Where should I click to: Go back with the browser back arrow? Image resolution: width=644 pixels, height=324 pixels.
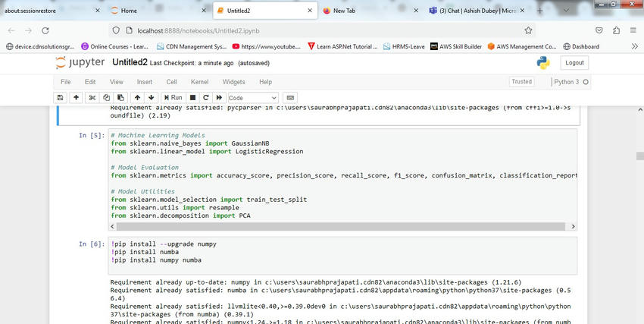pos(11,30)
